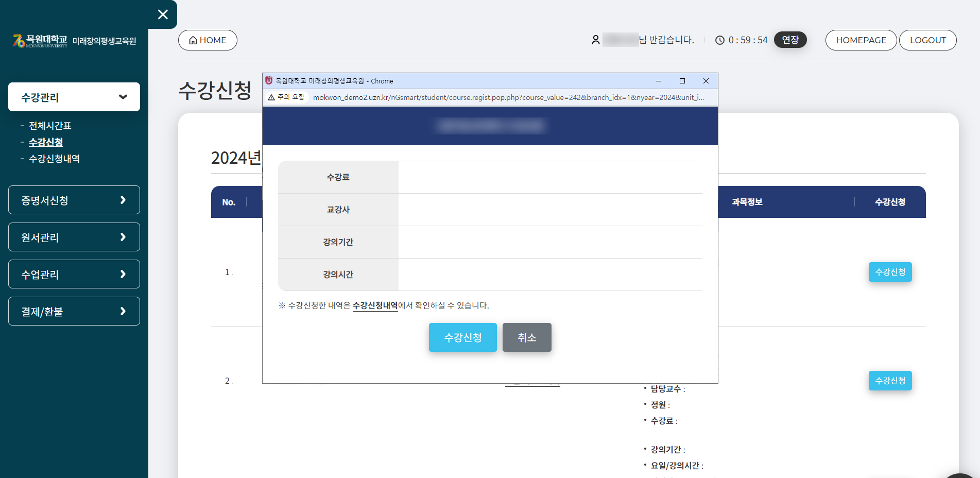The height and width of the screenshot is (478, 980).
Task: Extend session with 연장 button
Action: click(790, 40)
